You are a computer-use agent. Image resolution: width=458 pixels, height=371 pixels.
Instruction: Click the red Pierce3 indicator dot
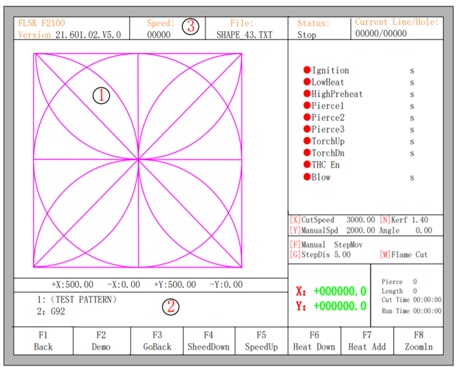(307, 129)
